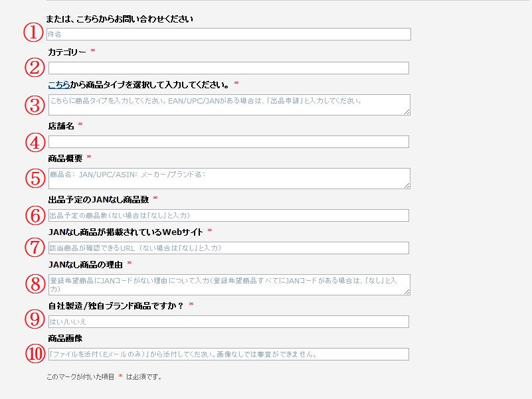Click the required-field note at the bottom
The height and width of the screenshot is (399, 532).
coord(103,376)
